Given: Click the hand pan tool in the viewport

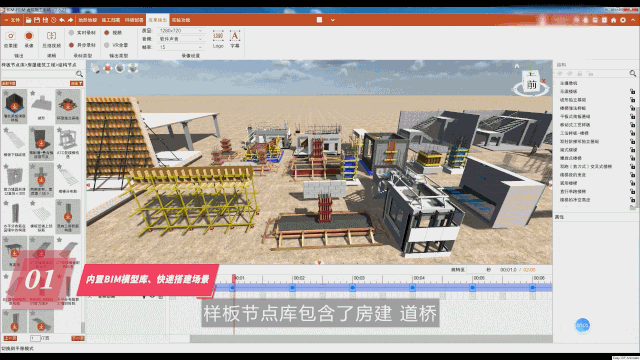Looking at the screenshot, I should coord(95,68).
